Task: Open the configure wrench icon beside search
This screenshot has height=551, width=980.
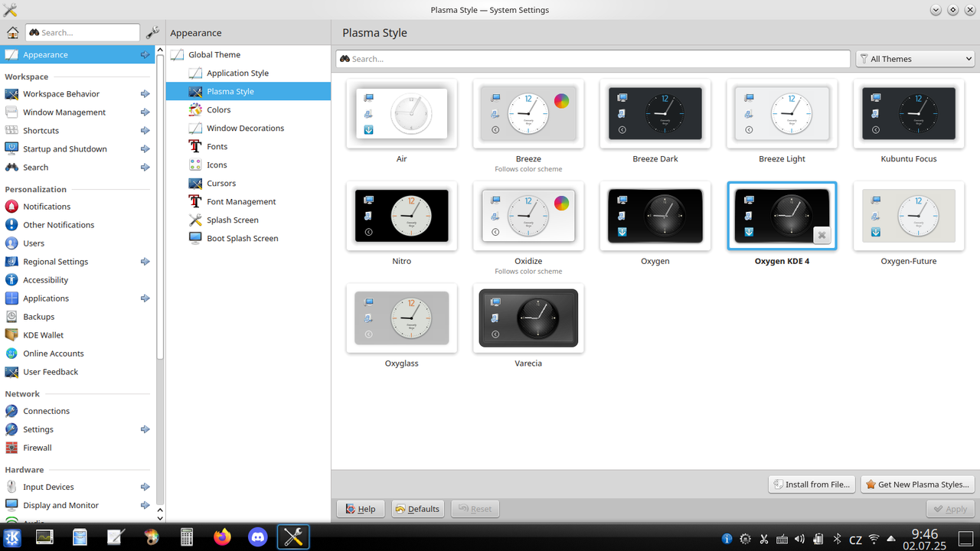Action: tap(153, 32)
